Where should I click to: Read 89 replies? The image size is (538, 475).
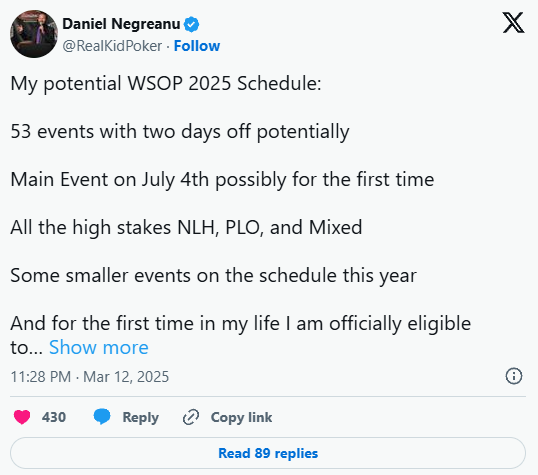point(268,453)
